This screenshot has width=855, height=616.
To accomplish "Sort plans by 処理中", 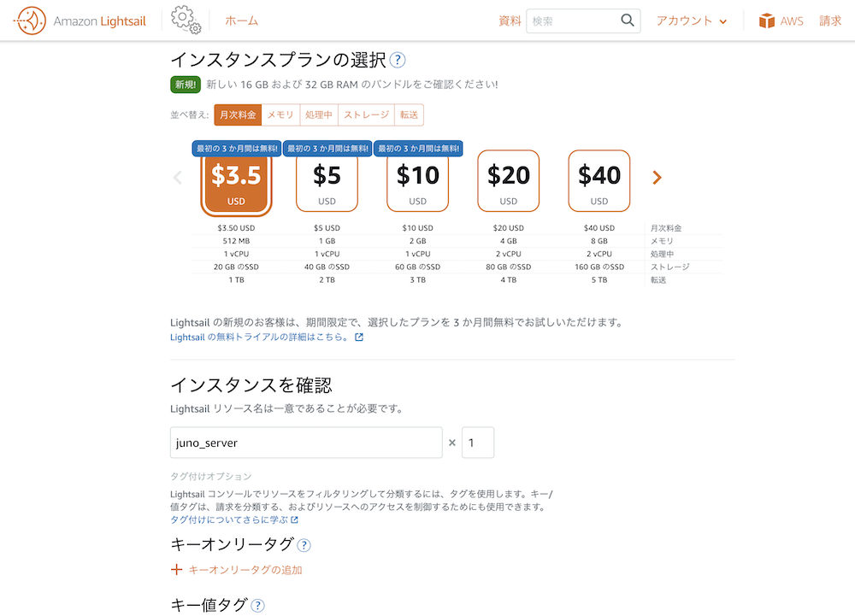I will [319, 115].
